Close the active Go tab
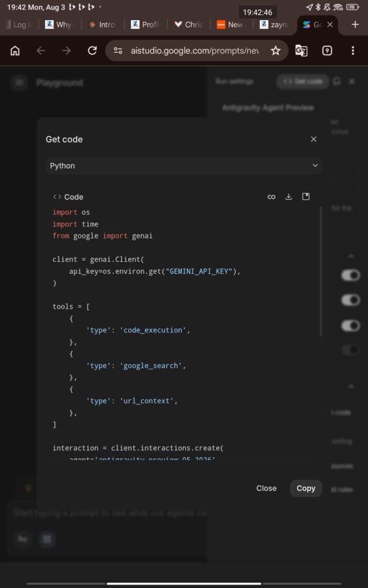The image size is (368, 588). (329, 25)
